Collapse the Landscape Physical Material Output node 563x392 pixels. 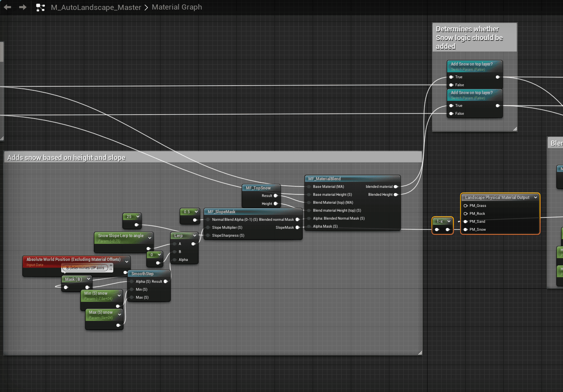(x=536, y=197)
